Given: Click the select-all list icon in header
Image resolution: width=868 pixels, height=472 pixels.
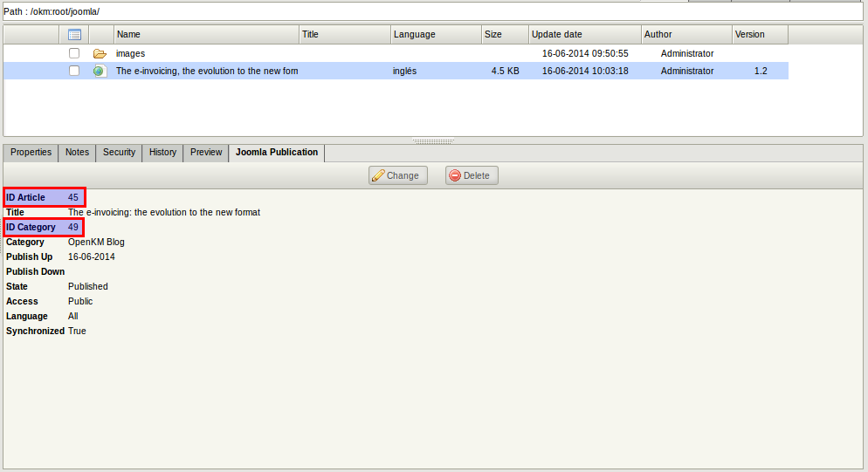Looking at the screenshot, I should point(74,34).
